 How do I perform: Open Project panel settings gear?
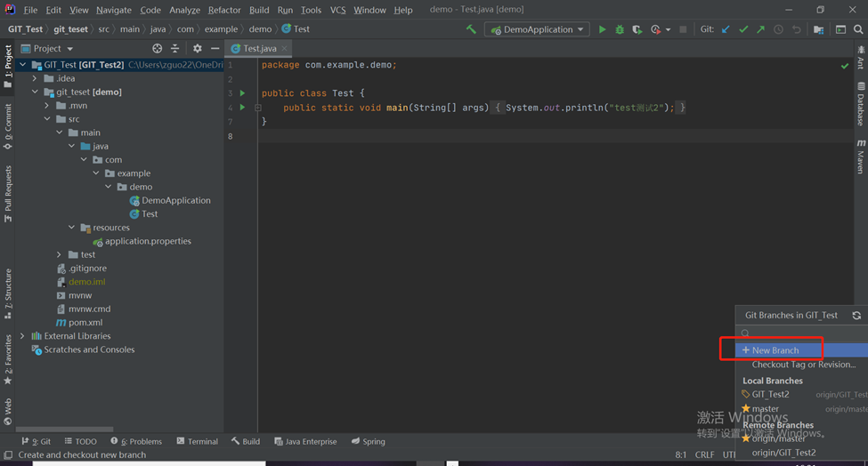tap(198, 49)
